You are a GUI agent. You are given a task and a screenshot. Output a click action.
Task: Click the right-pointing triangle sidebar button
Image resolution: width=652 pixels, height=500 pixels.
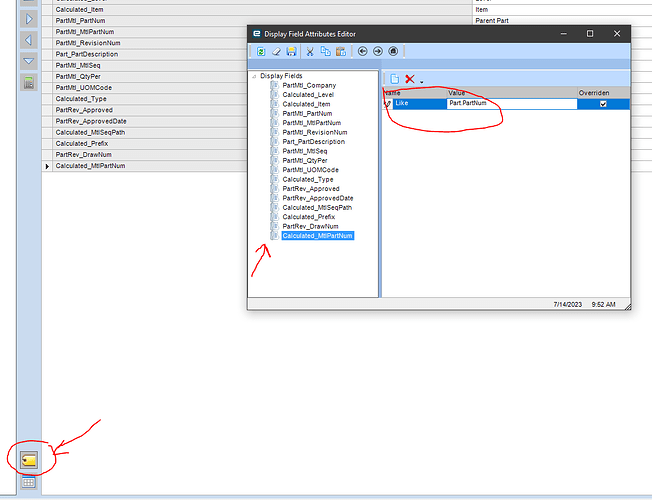[x=29, y=19]
